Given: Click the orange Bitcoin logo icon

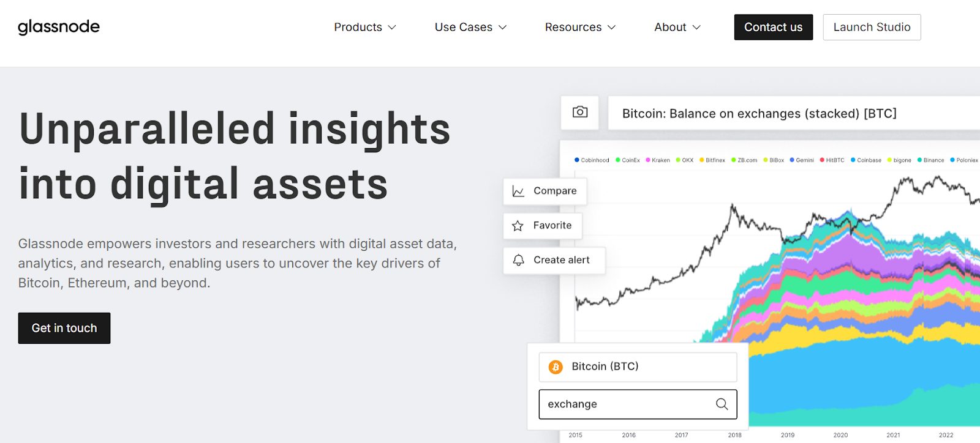Looking at the screenshot, I should click(556, 367).
